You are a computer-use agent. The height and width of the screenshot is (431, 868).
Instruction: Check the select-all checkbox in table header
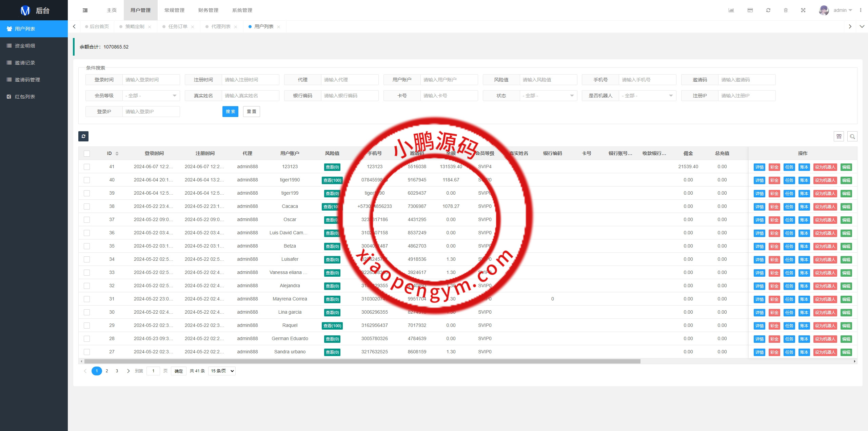87,154
